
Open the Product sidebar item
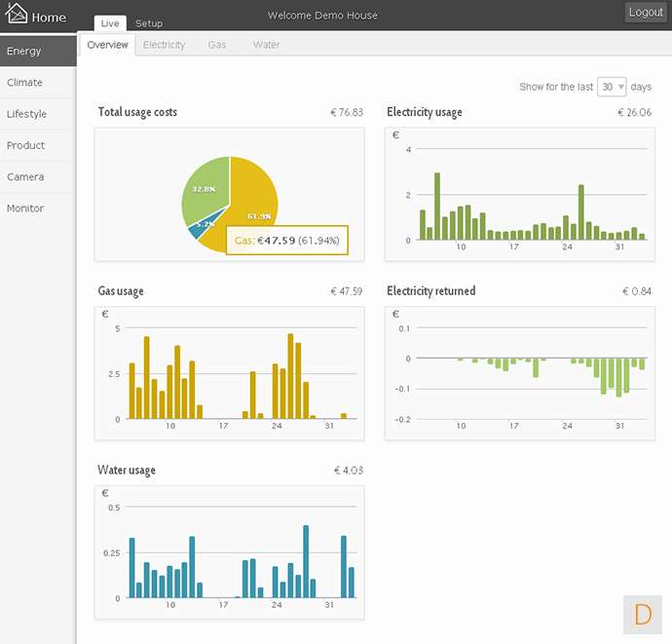26,145
